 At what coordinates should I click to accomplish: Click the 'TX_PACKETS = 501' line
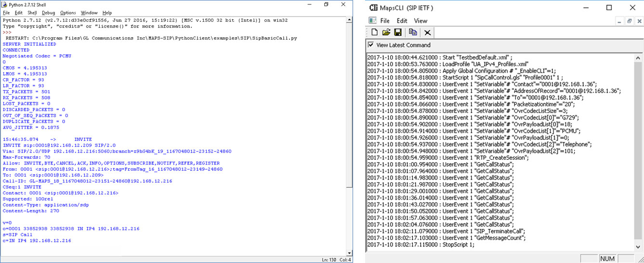[26, 91]
